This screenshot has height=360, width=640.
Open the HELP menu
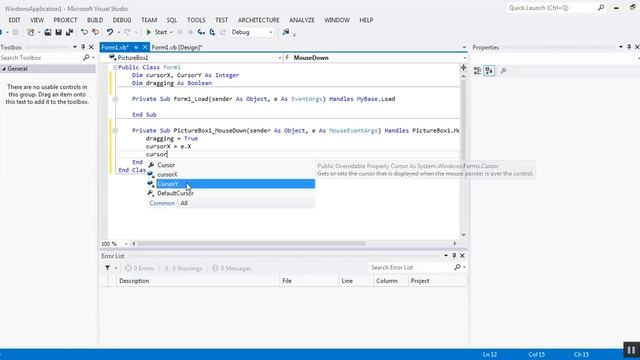click(366, 20)
